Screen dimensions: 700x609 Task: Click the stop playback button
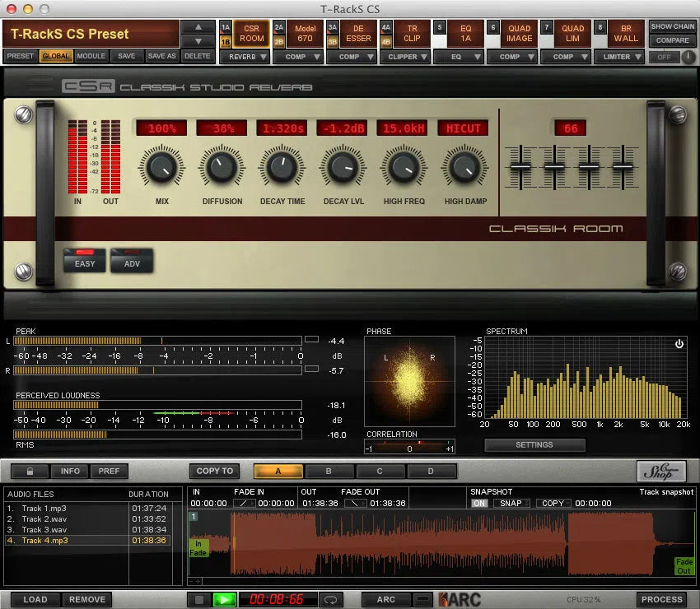[x=198, y=600]
